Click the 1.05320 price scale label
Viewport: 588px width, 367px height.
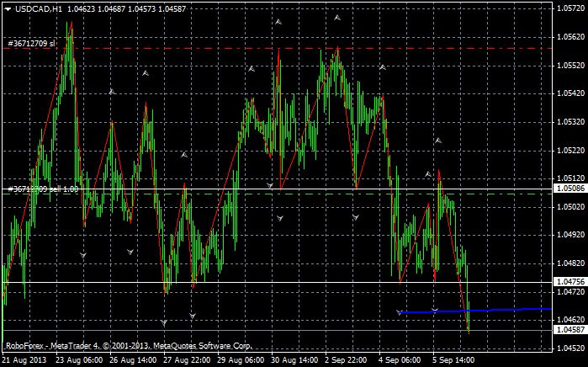570,122
